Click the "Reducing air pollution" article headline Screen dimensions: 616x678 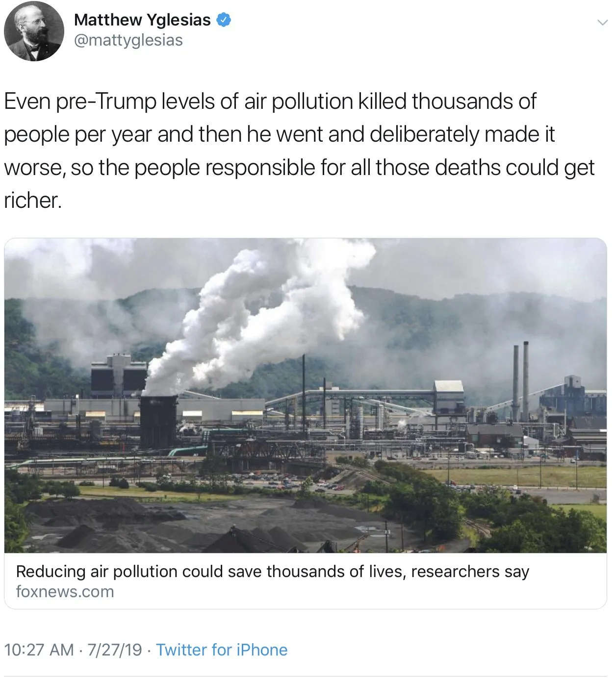pos(272,572)
